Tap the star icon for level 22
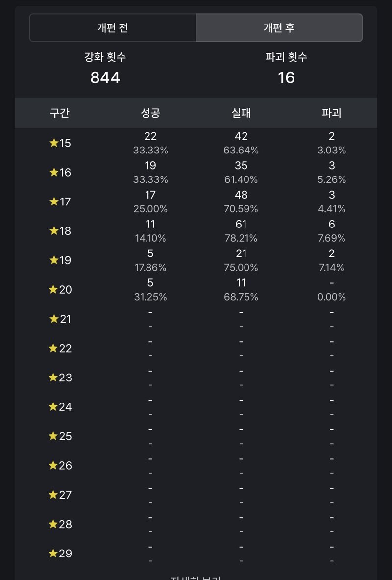Screen dimensions: 392x580 (x=53, y=348)
